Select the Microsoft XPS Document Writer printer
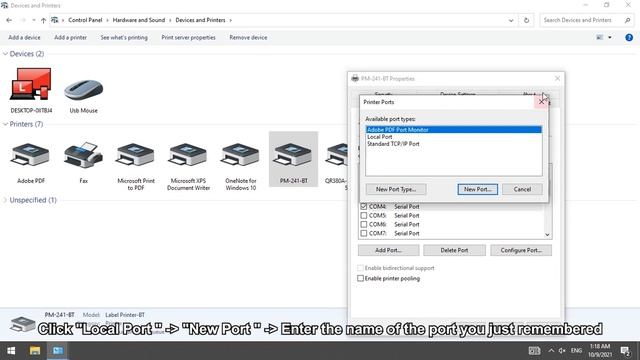 pyautogui.click(x=188, y=156)
